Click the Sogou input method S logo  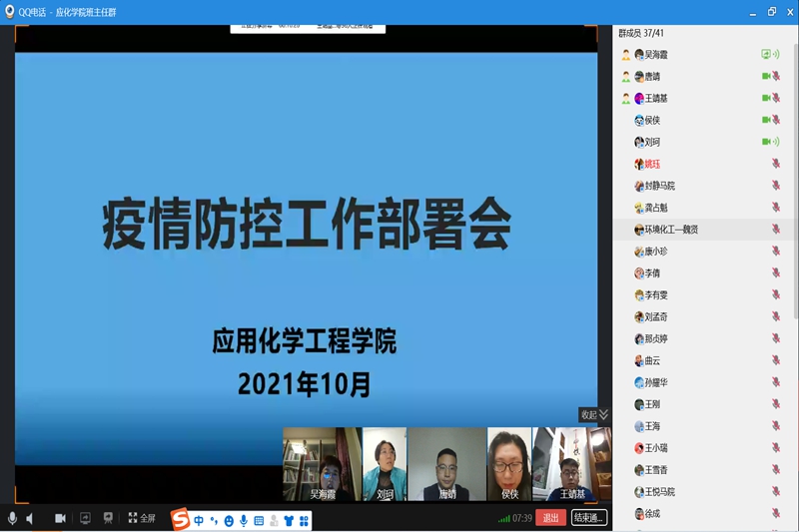(x=181, y=520)
